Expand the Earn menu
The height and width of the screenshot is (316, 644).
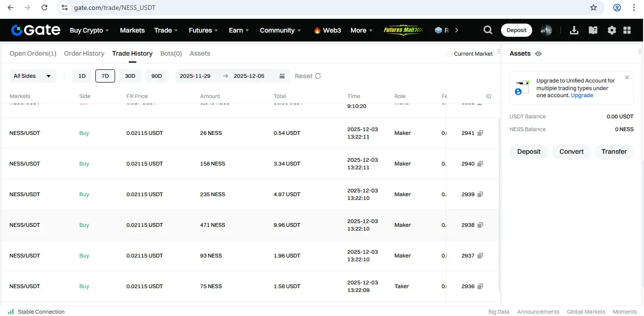(239, 30)
